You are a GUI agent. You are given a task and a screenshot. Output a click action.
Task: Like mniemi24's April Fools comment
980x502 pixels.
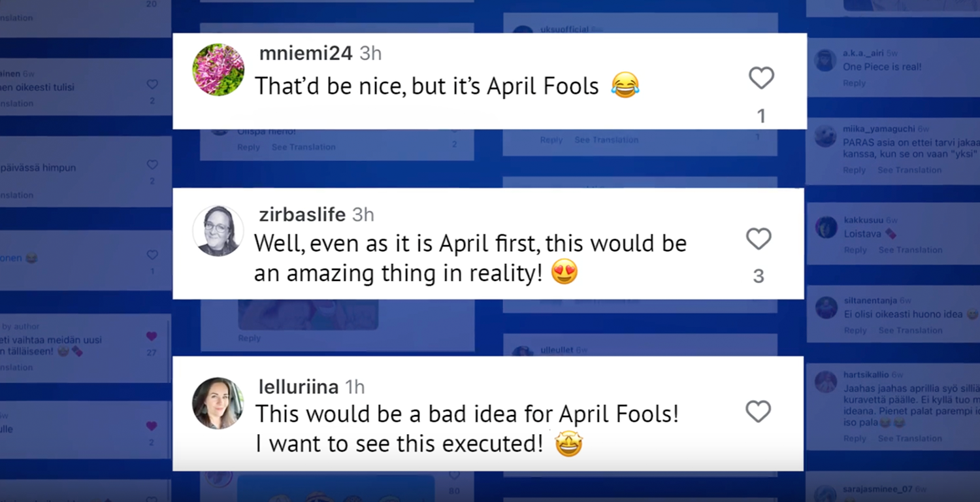click(761, 78)
